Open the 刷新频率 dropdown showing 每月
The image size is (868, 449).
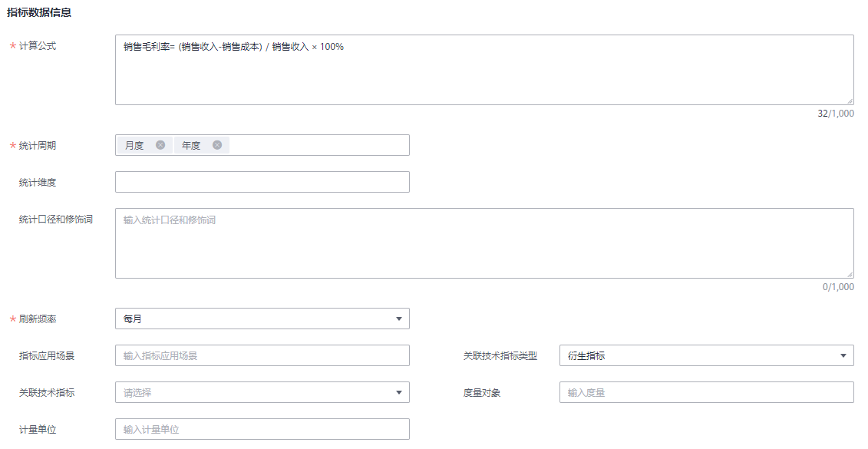coord(262,319)
